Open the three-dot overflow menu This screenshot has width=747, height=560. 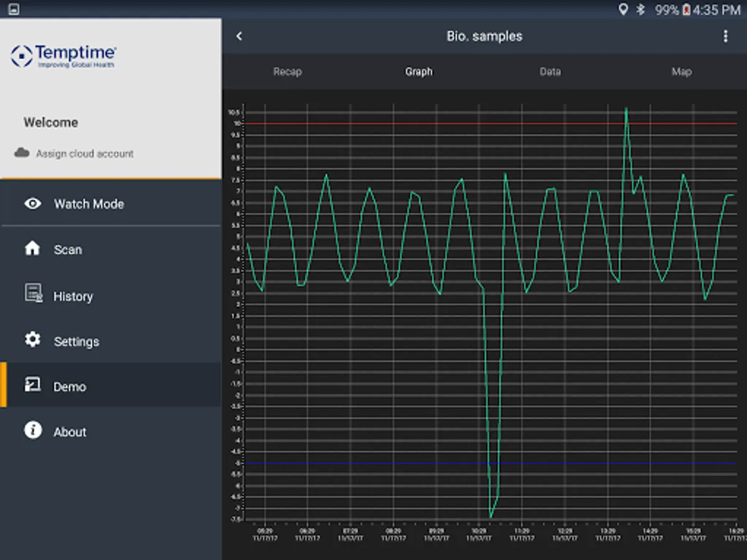tap(725, 36)
